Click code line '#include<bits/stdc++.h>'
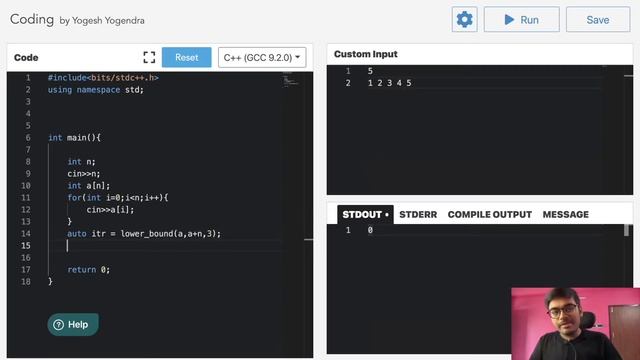Image resolution: width=640 pixels, height=360 pixels. [103, 78]
